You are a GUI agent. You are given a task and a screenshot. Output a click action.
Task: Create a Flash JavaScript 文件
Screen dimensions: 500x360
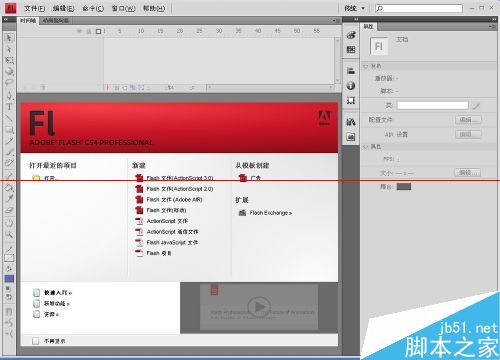coord(167,242)
